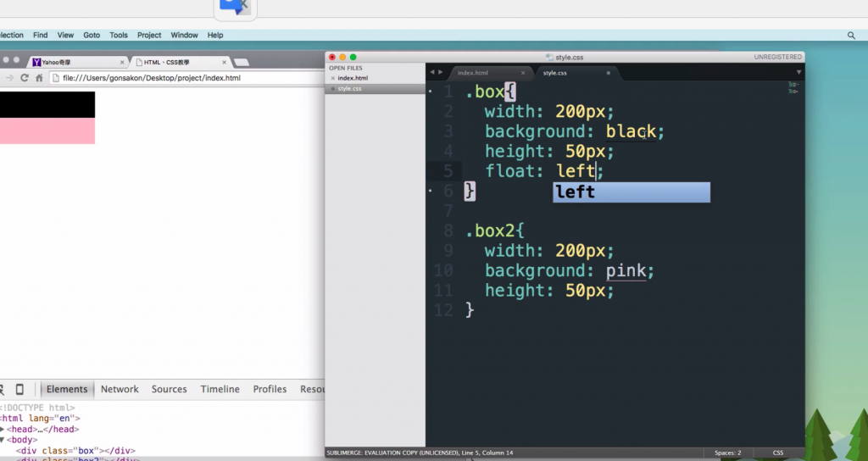The width and height of the screenshot is (868, 461).
Task: Click the minimap in the Sublime editor
Action: (x=793, y=88)
